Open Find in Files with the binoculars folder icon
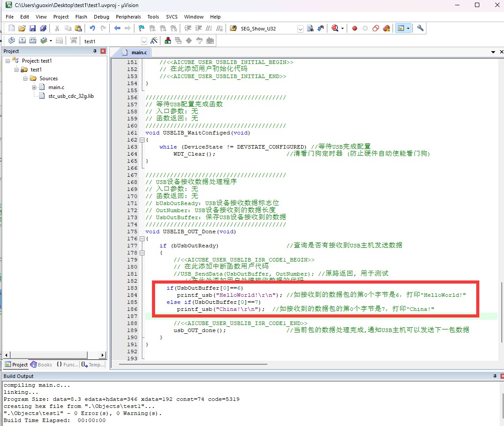The width and height of the screenshot is (504, 426). click(233, 28)
